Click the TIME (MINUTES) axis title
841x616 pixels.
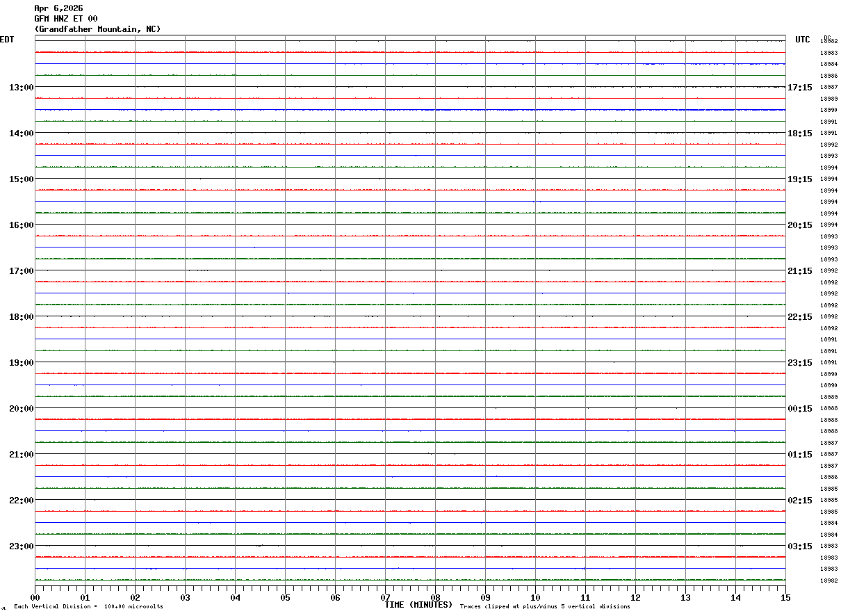[418, 605]
